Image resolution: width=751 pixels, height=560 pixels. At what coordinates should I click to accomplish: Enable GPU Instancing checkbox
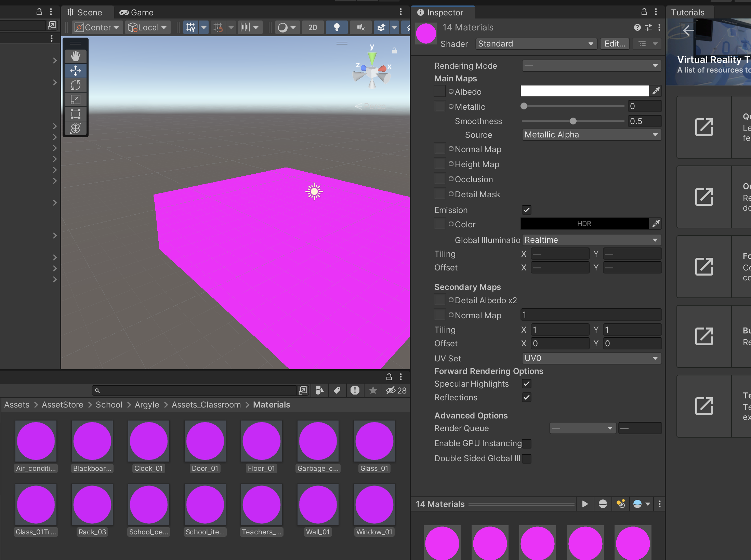pos(527,443)
